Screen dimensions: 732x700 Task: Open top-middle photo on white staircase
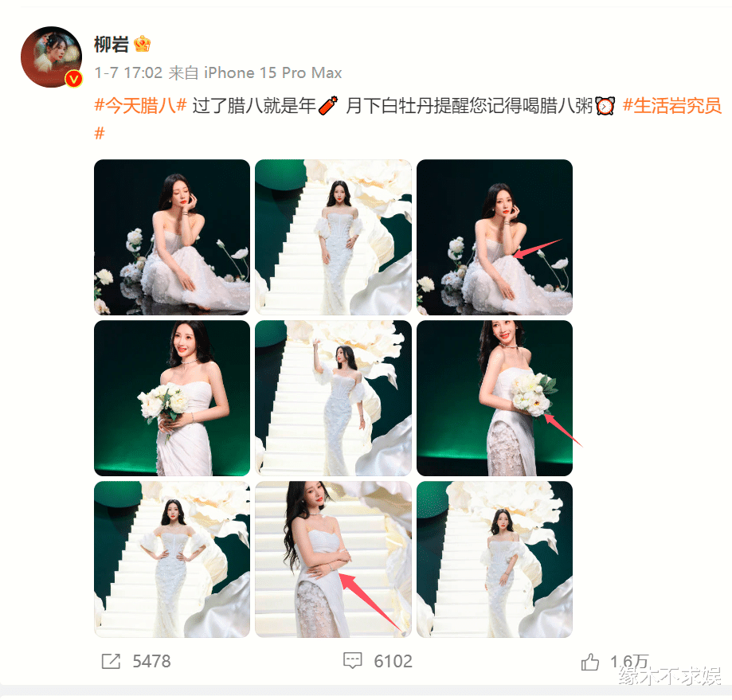point(333,237)
